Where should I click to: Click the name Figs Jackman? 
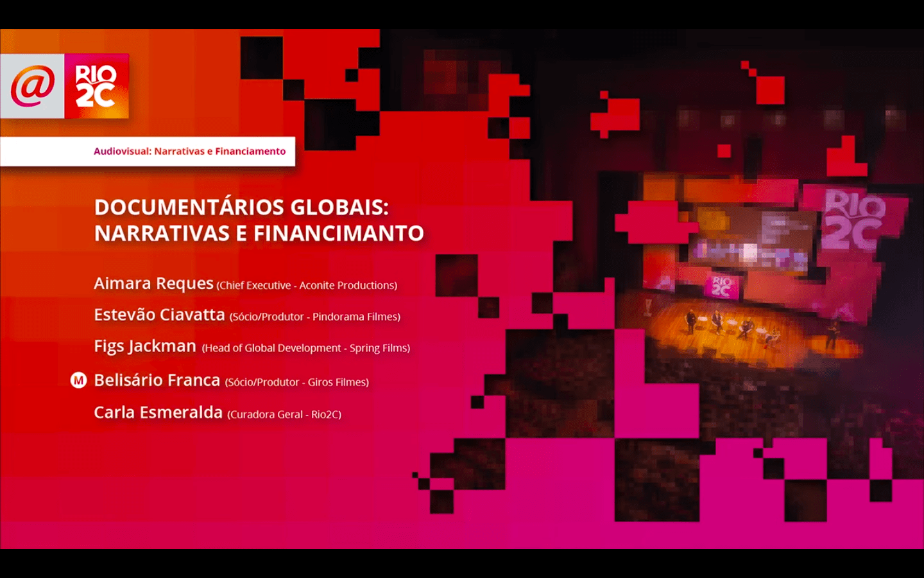tap(145, 346)
